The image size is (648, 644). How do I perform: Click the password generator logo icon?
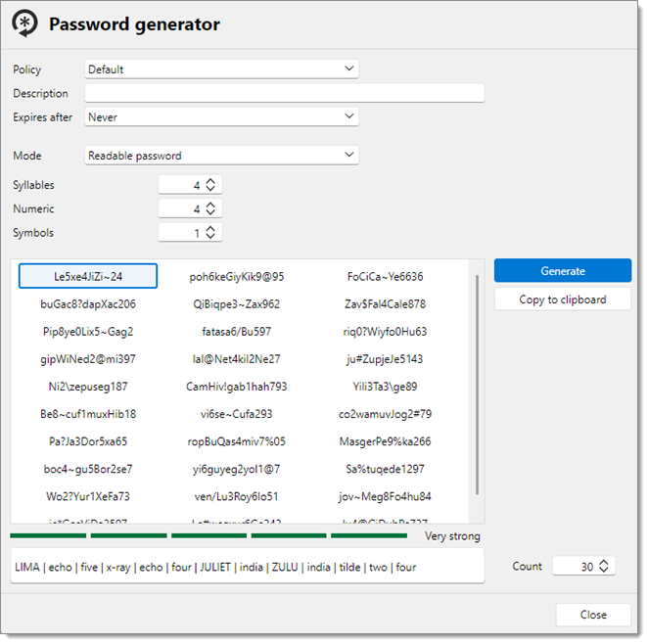click(24, 23)
